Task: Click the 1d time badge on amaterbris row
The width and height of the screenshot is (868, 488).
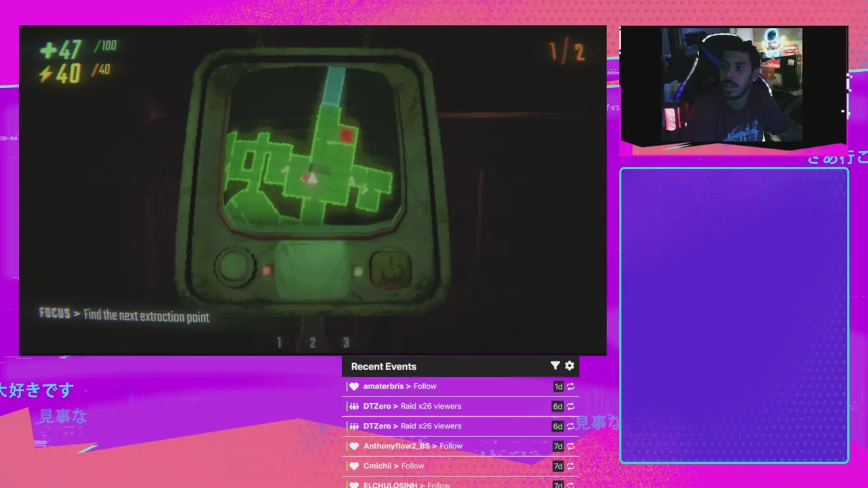Action: click(558, 386)
